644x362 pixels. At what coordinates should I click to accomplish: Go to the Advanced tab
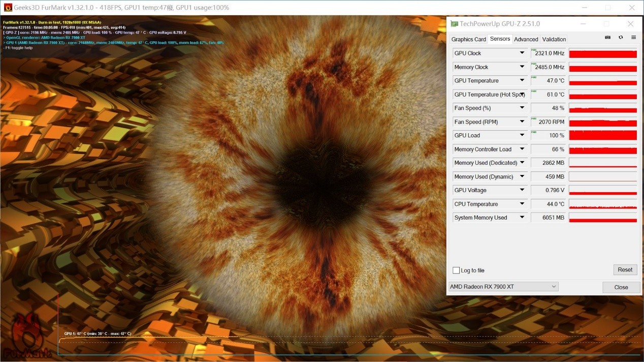(526, 39)
